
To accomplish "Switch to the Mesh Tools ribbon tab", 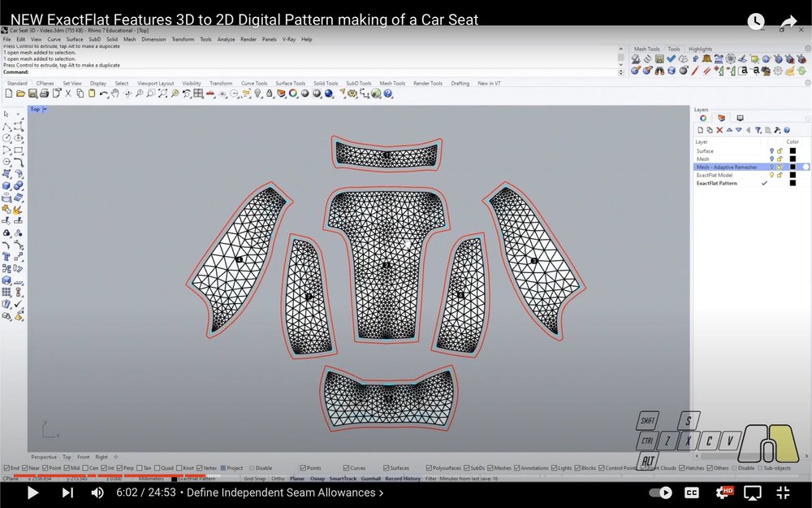I will coord(392,82).
